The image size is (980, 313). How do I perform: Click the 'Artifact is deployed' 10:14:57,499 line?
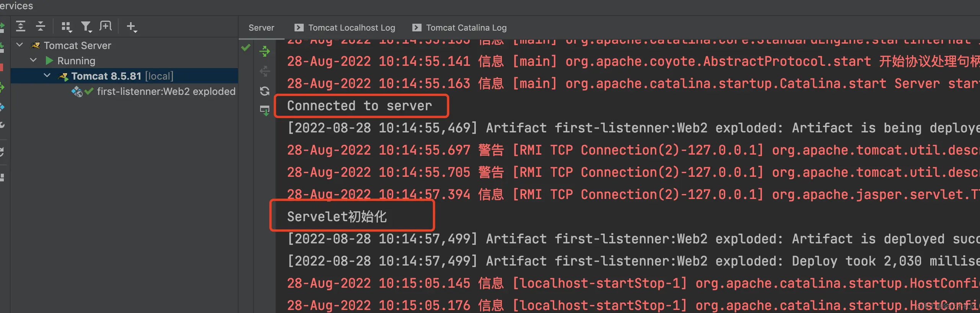click(x=633, y=239)
